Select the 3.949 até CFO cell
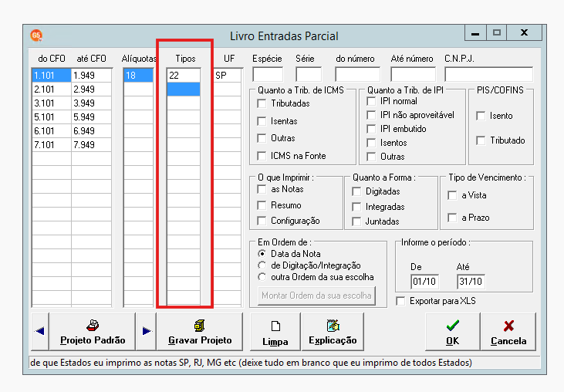The image size is (564, 392). point(91,103)
